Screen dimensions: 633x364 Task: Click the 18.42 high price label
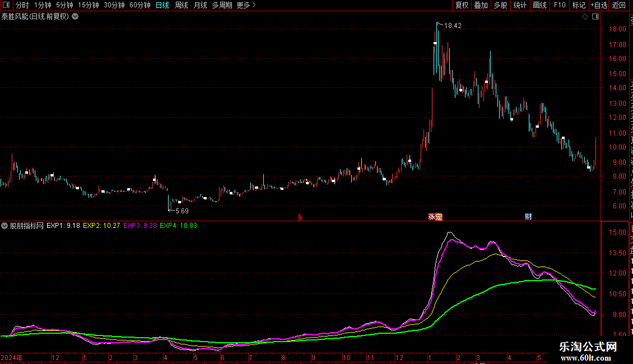[453, 26]
